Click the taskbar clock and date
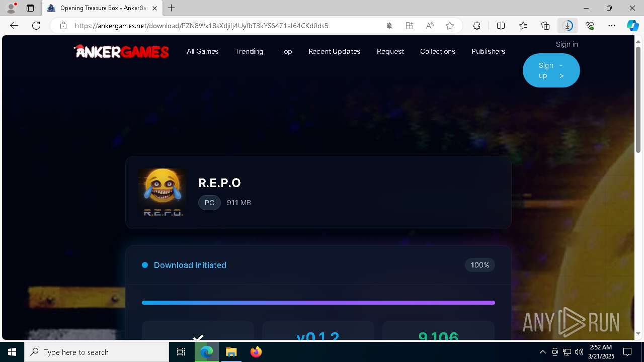Screen dimensions: 644x362 [x=601, y=352]
